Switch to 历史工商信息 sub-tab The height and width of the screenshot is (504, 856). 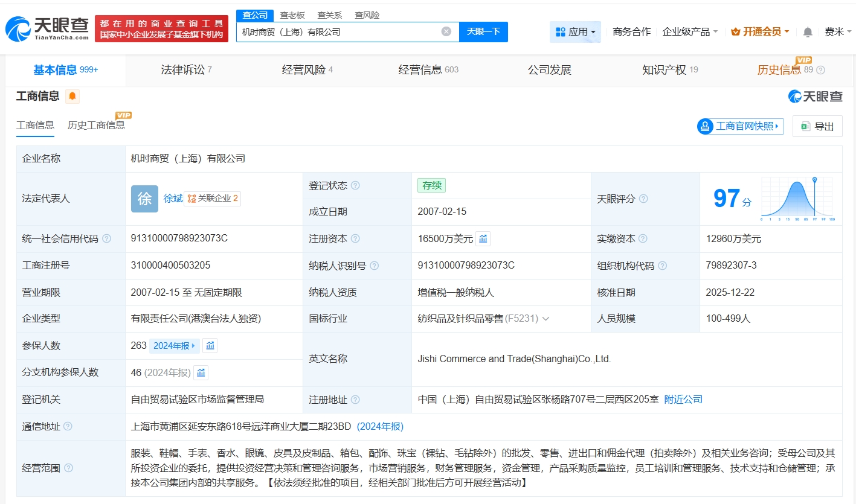click(x=96, y=125)
